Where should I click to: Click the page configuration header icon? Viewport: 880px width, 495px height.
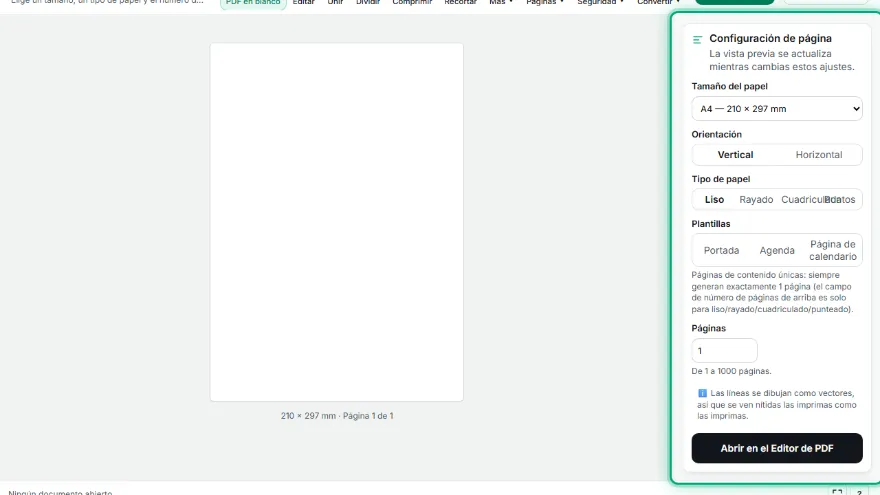click(697, 39)
